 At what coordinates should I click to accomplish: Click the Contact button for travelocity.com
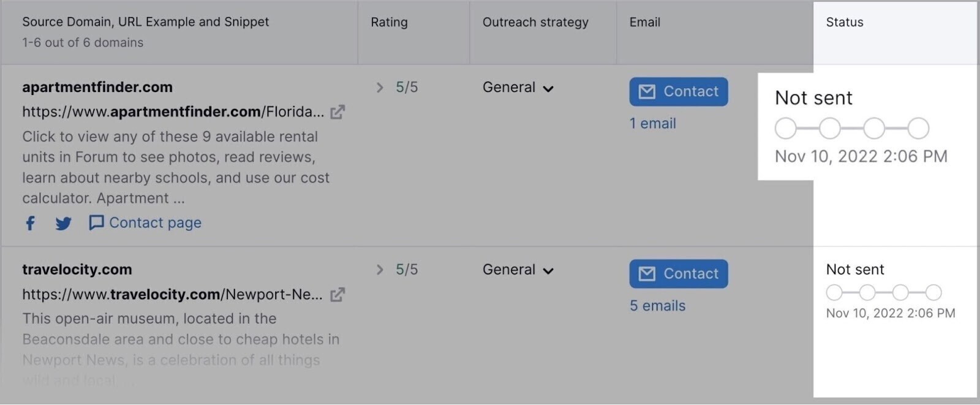coord(678,274)
